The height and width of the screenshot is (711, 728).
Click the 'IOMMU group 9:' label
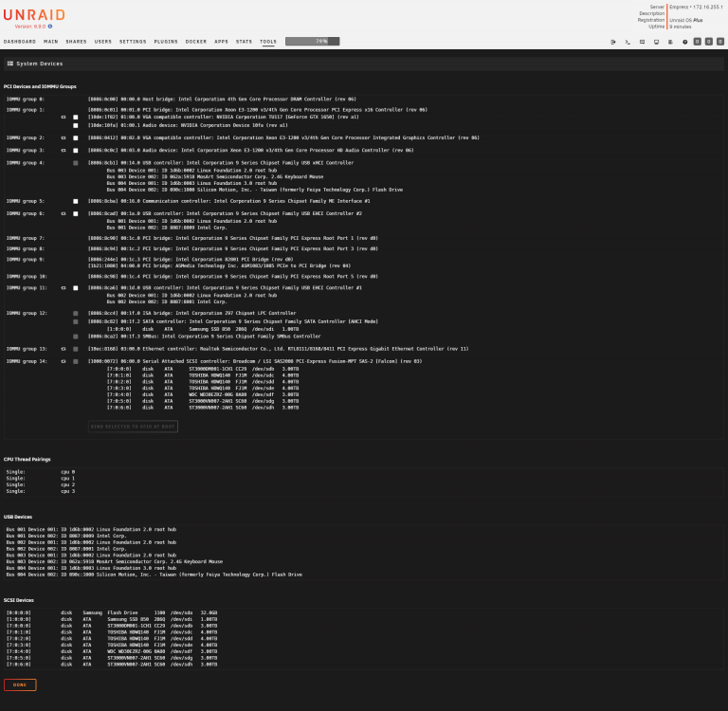click(26, 260)
